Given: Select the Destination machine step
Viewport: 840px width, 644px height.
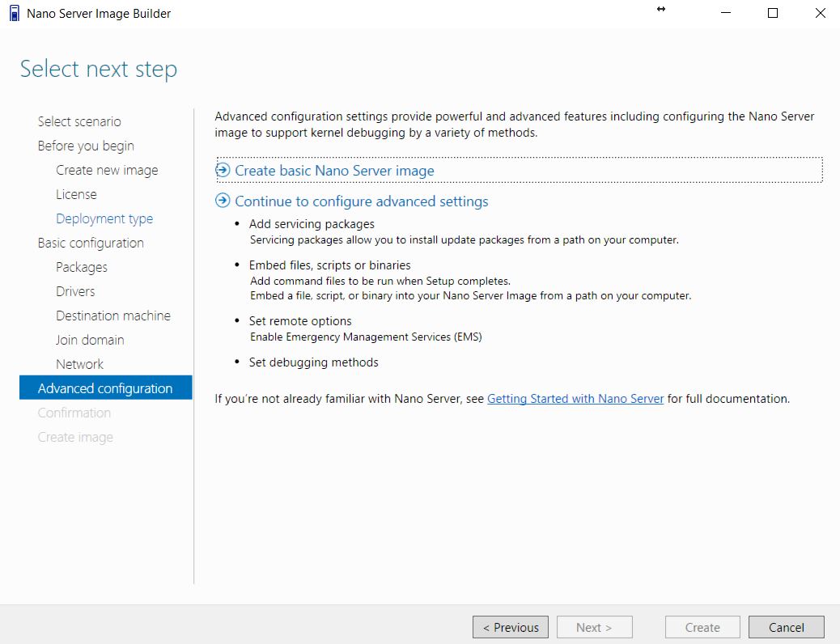Looking at the screenshot, I should (x=113, y=316).
